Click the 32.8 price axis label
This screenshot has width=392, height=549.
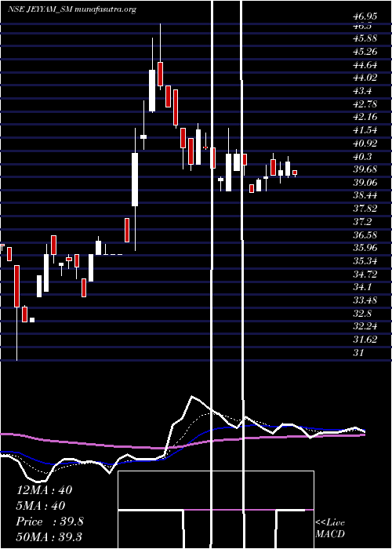[x=362, y=314]
